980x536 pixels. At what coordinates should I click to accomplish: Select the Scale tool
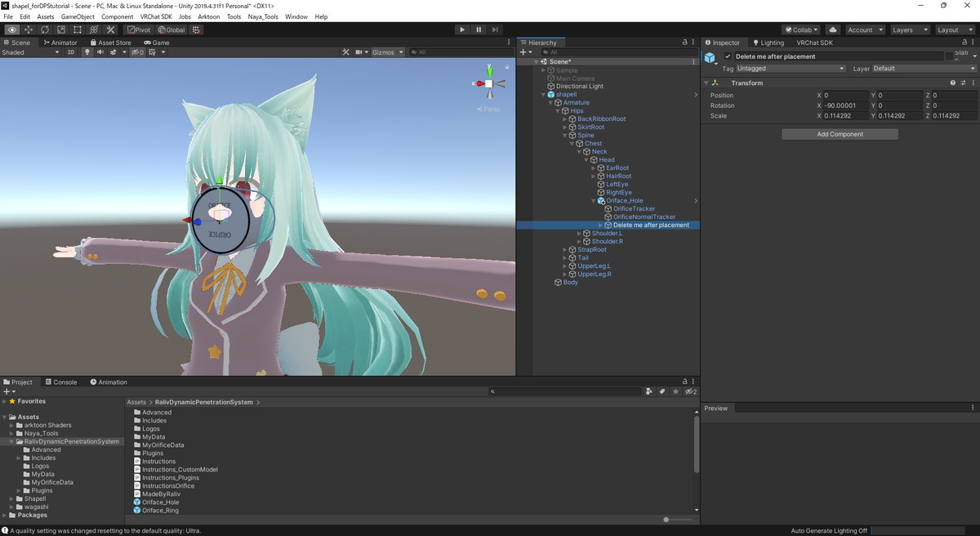point(60,29)
